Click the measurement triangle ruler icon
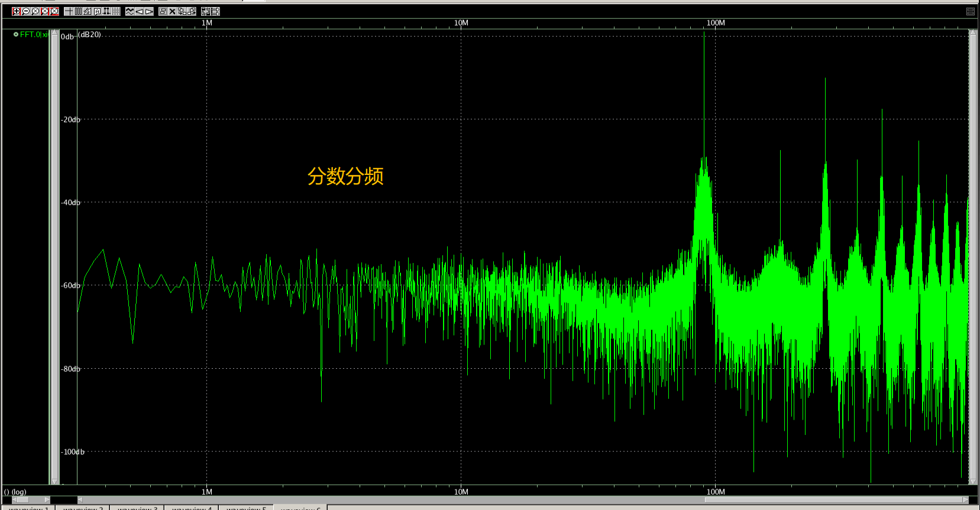980x510 pixels. point(88,11)
